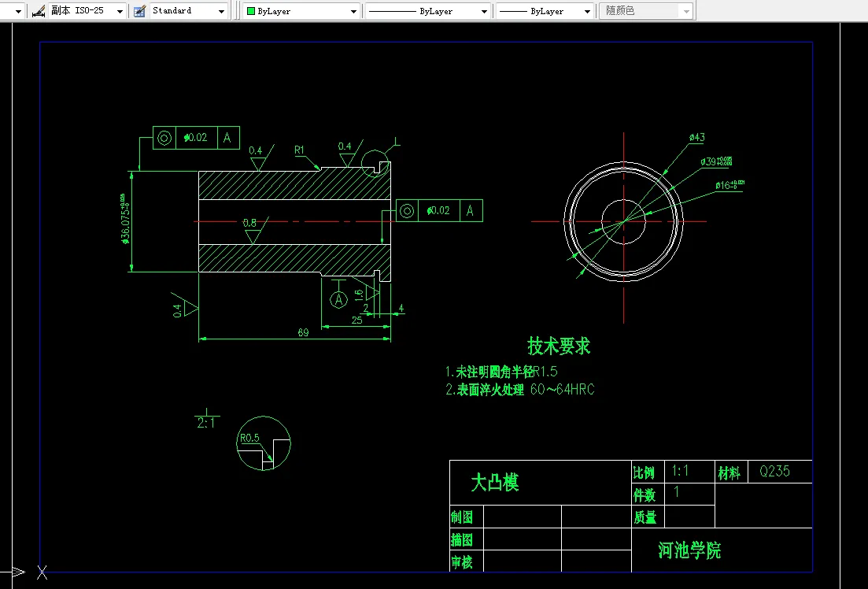868x589 pixels.
Task: Select the ø39 diameter dimension
Action: click(716, 161)
